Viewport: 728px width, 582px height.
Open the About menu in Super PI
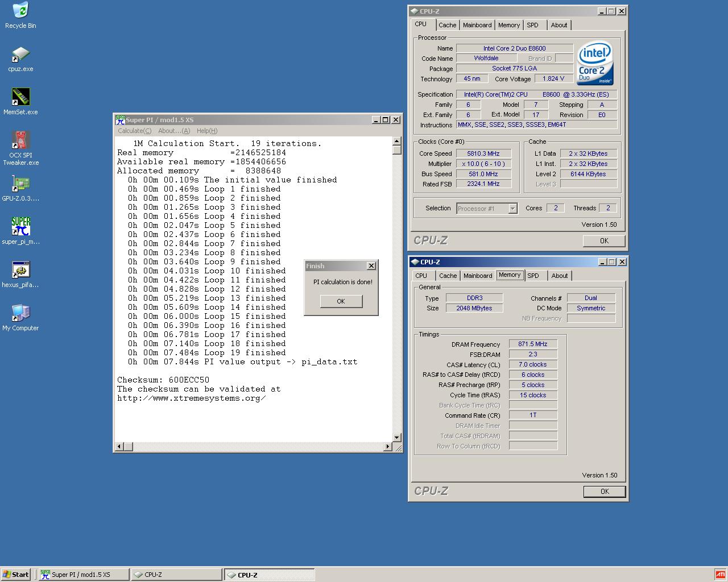[x=174, y=131]
